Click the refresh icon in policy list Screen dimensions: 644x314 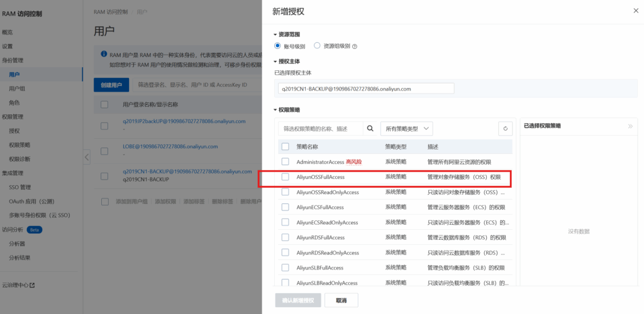(x=505, y=129)
